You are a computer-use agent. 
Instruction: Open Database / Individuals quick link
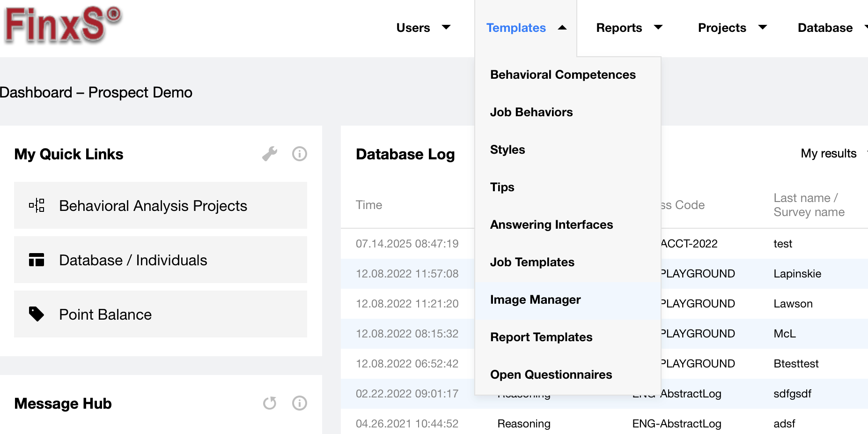coord(133,260)
